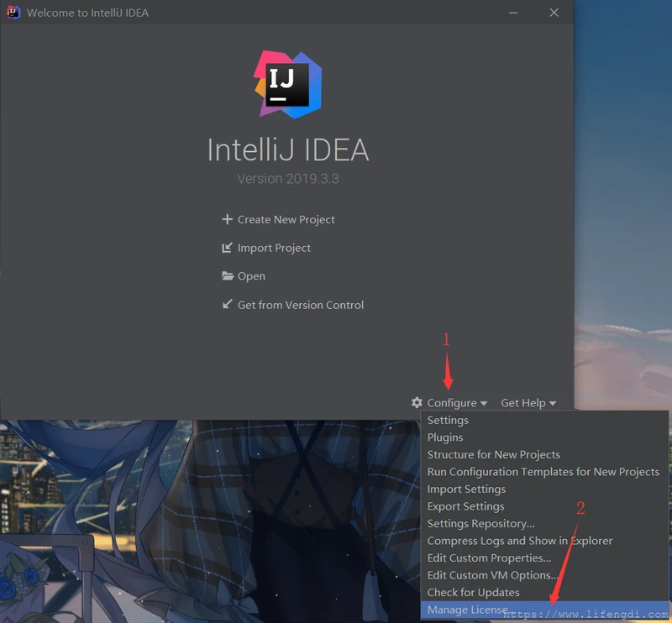Open Plugins from the menu

pyautogui.click(x=445, y=437)
